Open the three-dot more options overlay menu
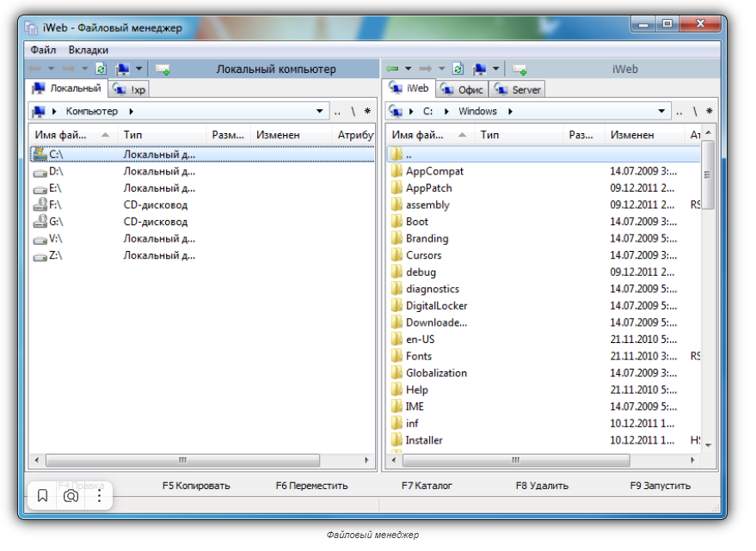 tap(99, 496)
